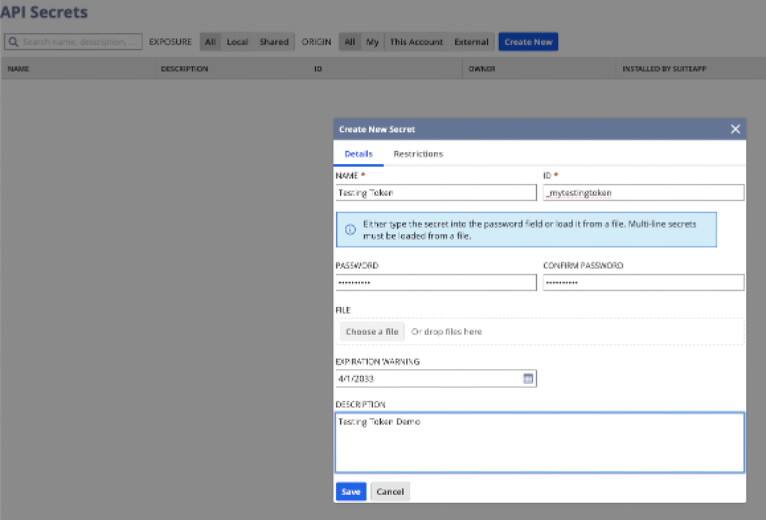Image resolution: width=766 pixels, height=520 pixels.
Task: Set Exposure filter to Shared
Action: (274, 42)
